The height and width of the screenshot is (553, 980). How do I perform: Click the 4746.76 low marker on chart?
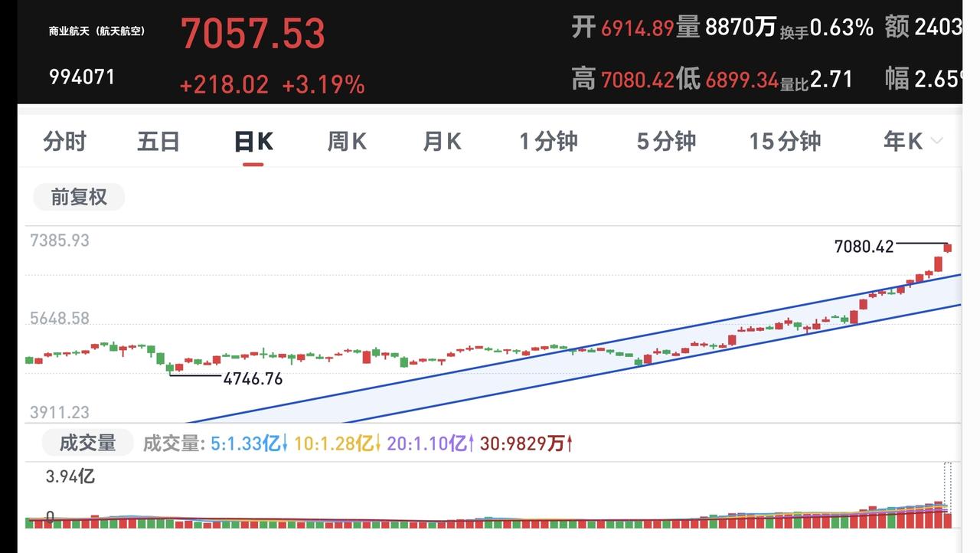[x=253, y=378]
